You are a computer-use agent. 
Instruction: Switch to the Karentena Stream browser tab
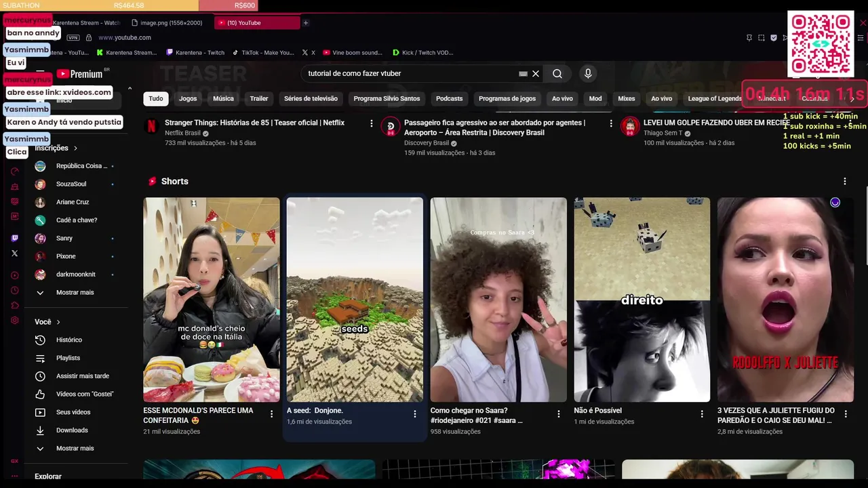[87, 23]
